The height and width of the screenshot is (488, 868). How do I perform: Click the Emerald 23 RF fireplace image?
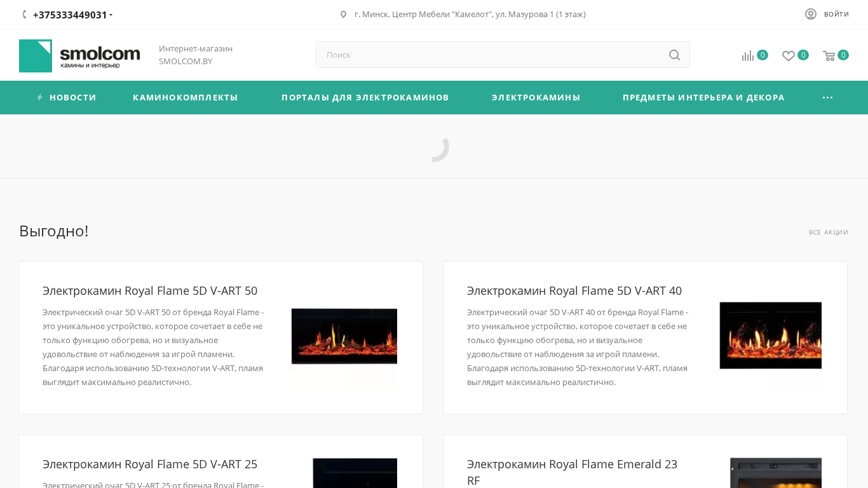(x=775, y=473)
